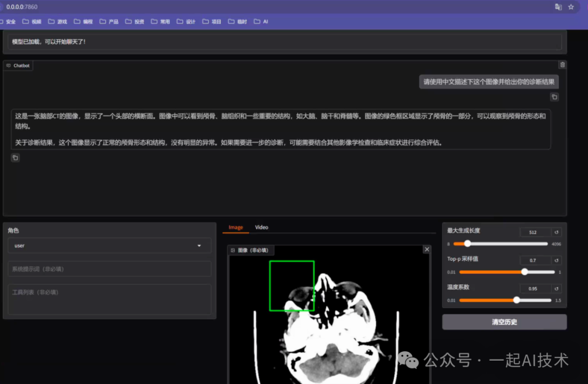Select the Image tab
The image size is (588, 384).
[235, 227]
